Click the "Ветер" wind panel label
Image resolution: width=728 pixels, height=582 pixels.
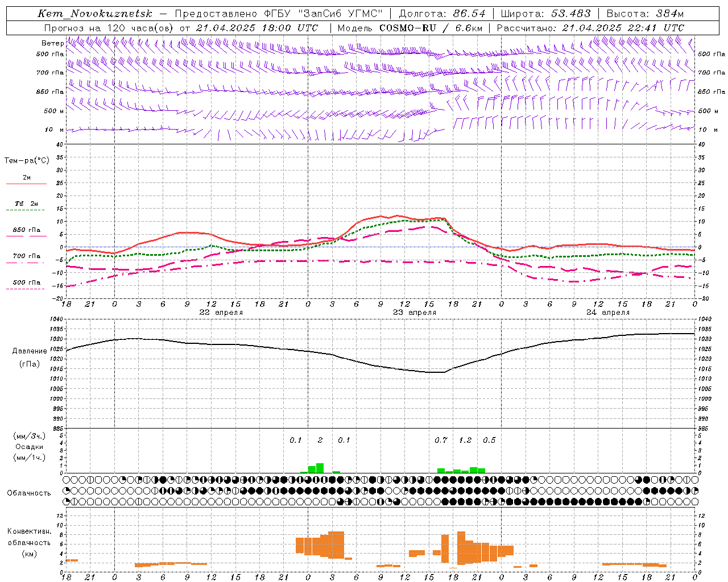53,43
